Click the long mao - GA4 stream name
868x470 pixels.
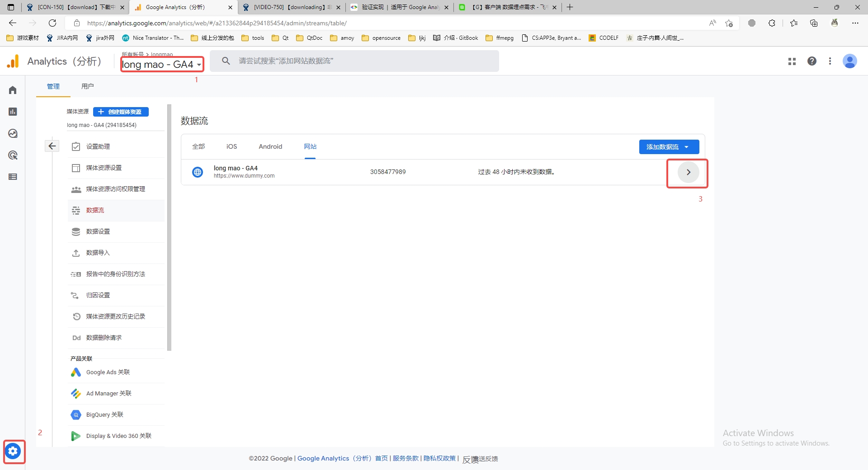[236, 168]
